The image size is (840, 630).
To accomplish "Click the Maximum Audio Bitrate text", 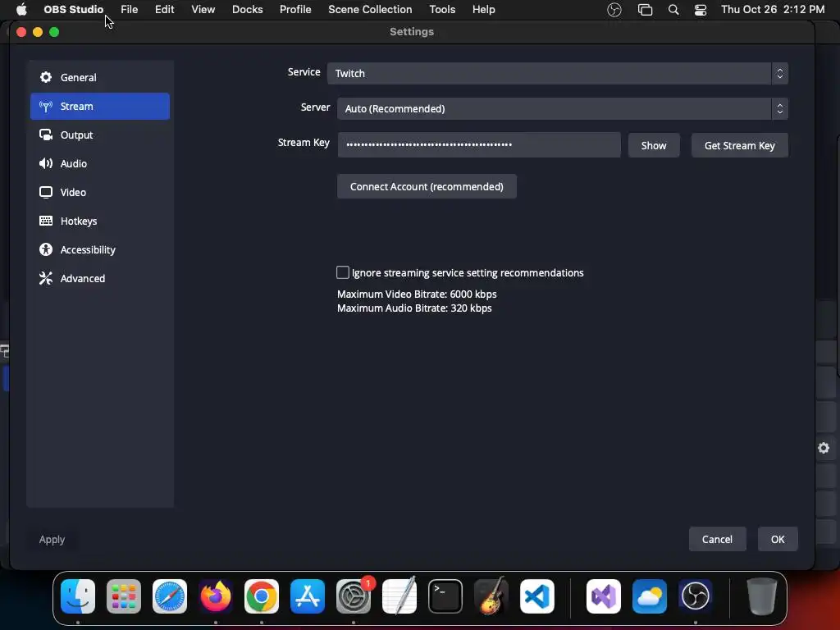I will 414,308.
